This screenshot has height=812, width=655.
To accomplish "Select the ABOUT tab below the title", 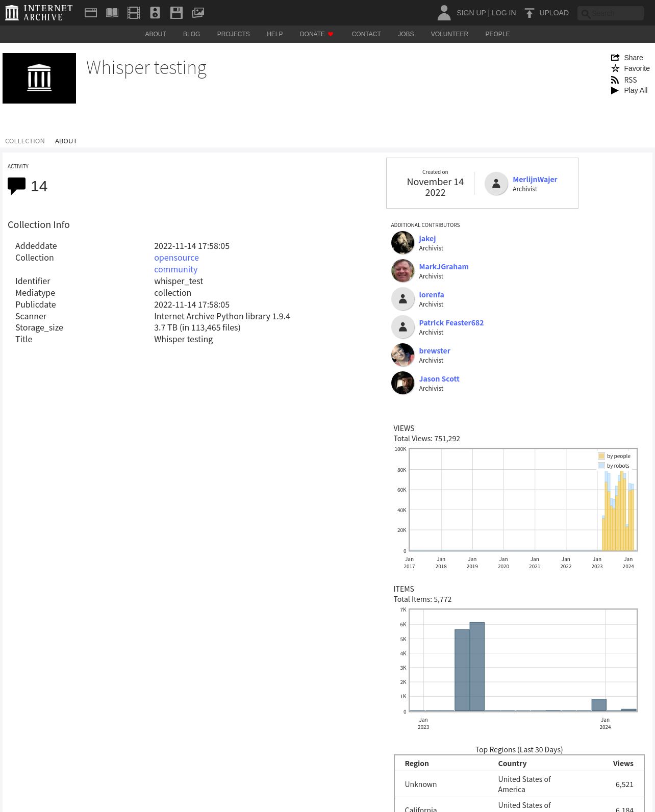I will 66,141.
